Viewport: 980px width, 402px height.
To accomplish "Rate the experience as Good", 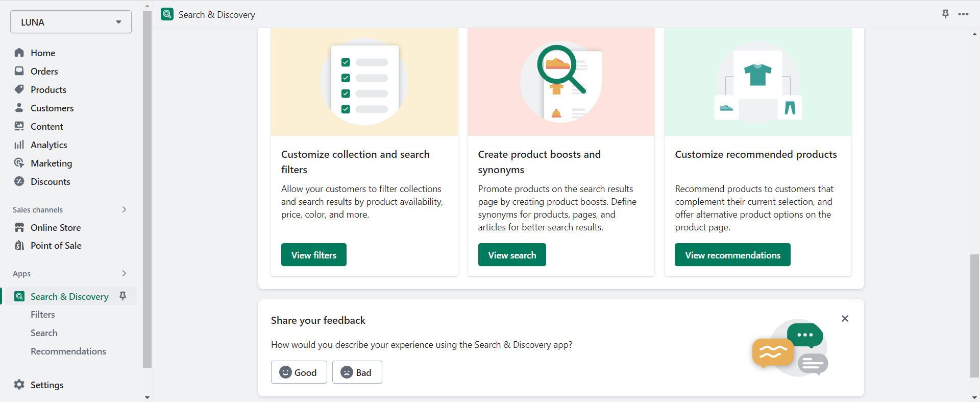I will pos(299,372).
